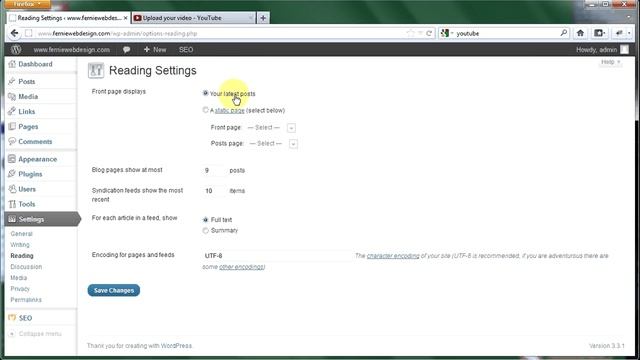Click the browser address bar
This screenshot has width=640, height=360.
coord(220,33)
